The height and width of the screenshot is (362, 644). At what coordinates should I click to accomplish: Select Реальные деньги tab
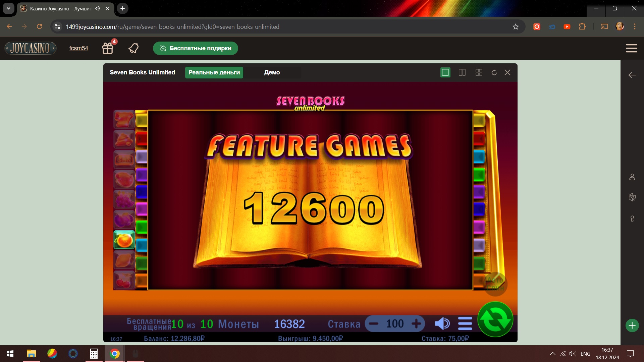[x=214, y=72]
